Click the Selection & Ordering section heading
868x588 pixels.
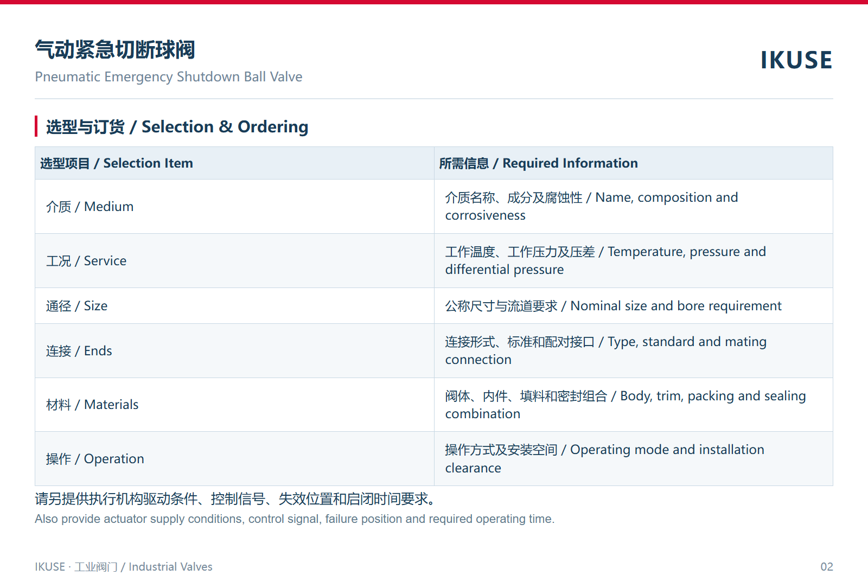177,126
